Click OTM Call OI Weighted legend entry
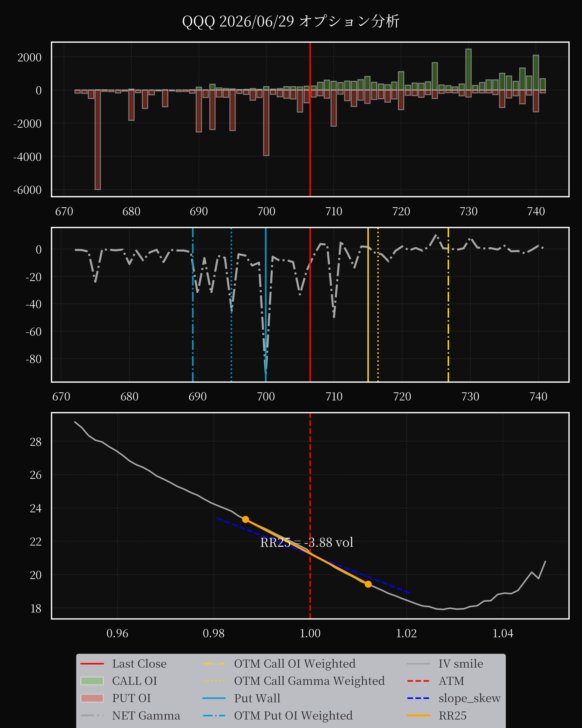 pos(295,664)
